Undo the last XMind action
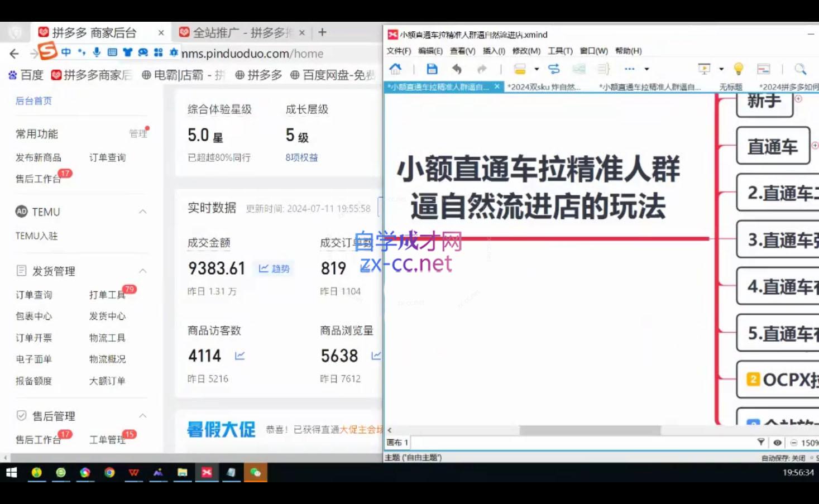The image size is (819, 504). (457, 69)
